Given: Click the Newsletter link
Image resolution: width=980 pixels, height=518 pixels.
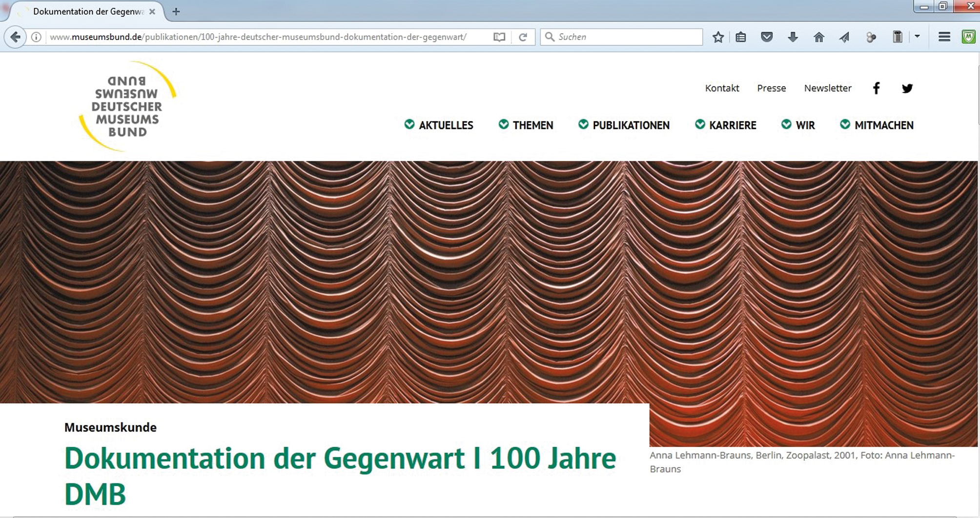Looking at the screenshot, I should pos(828,88).
